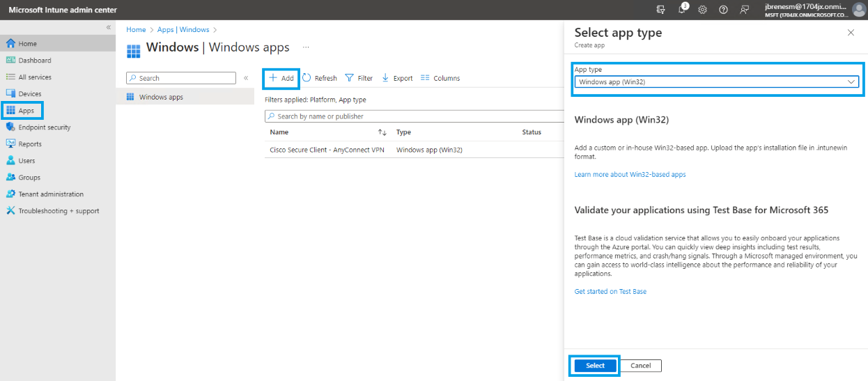Open the Columns chooser in the toolbar
The width and height of the screenshot is (868, 381).
[440, 78]
